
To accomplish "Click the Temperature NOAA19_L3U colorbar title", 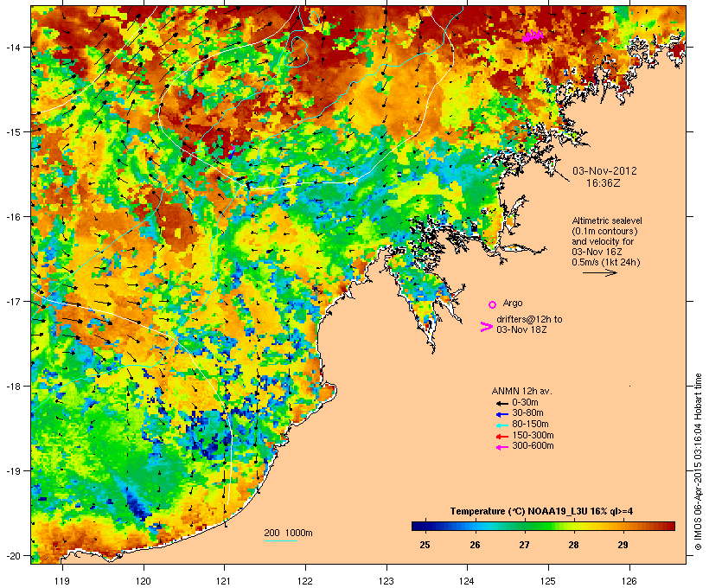I will pyautogui.click(x=541, y=512).
